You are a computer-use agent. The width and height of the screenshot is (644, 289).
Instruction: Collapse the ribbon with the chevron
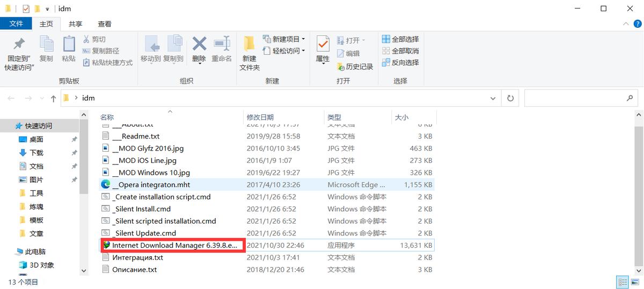point(626,24)
